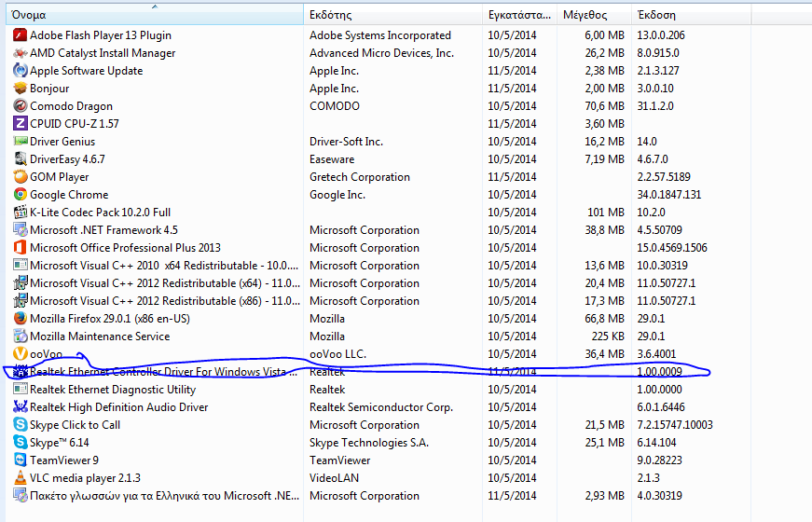This screenshot has width=812, height=522.
Task: Click the Bonjour package icon
Action: [21, 88]
